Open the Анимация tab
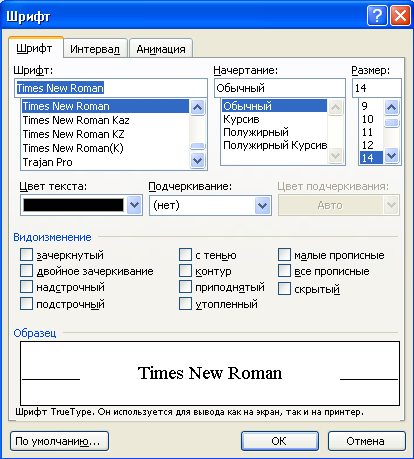Viewport: 414px width, 459px height. [161, 49]
